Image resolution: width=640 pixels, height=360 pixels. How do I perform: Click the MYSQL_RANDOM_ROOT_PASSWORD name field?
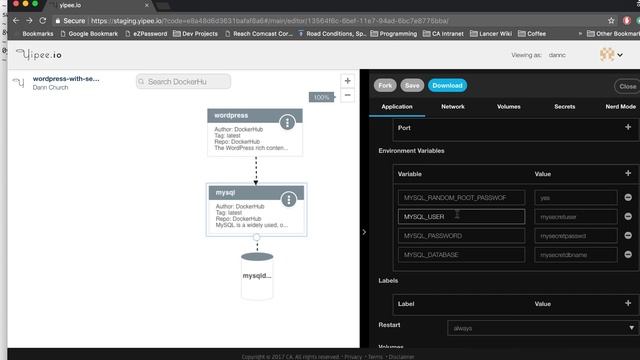pos(461,198)
